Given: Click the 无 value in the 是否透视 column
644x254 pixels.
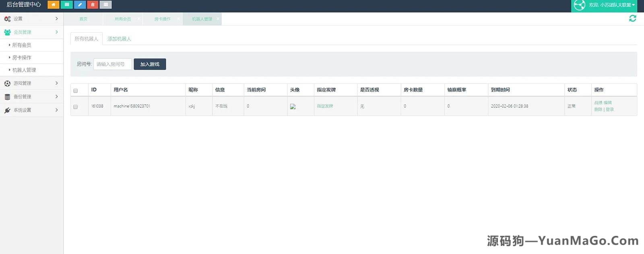Looking at the screenshot, I should click(x=362, y=106).
